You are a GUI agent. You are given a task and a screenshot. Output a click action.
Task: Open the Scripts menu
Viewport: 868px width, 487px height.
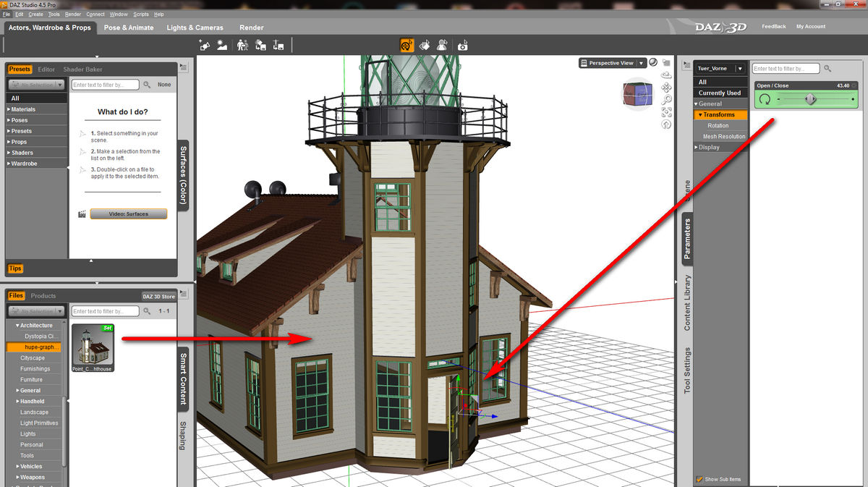(x=141, y=14)
